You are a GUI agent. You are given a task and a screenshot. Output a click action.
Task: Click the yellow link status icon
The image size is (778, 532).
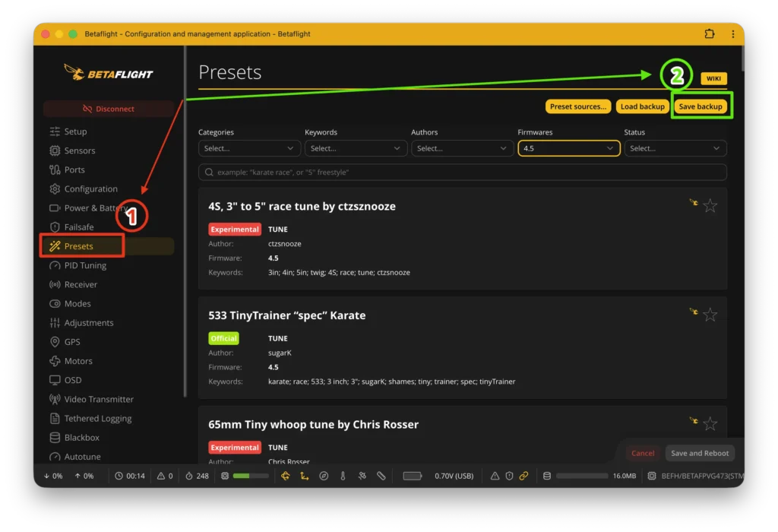[x=524, y=476]
